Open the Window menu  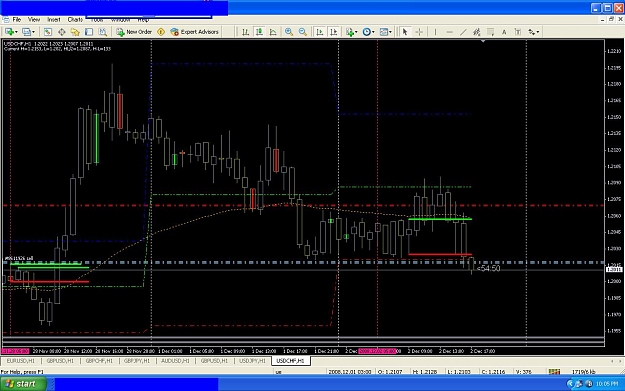[120, 20]
